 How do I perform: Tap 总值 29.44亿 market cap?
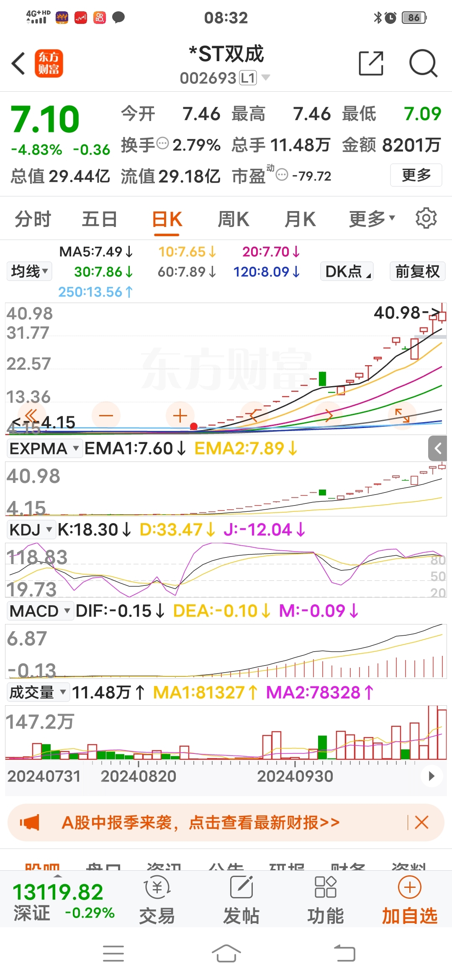click(x=60, y=176)
